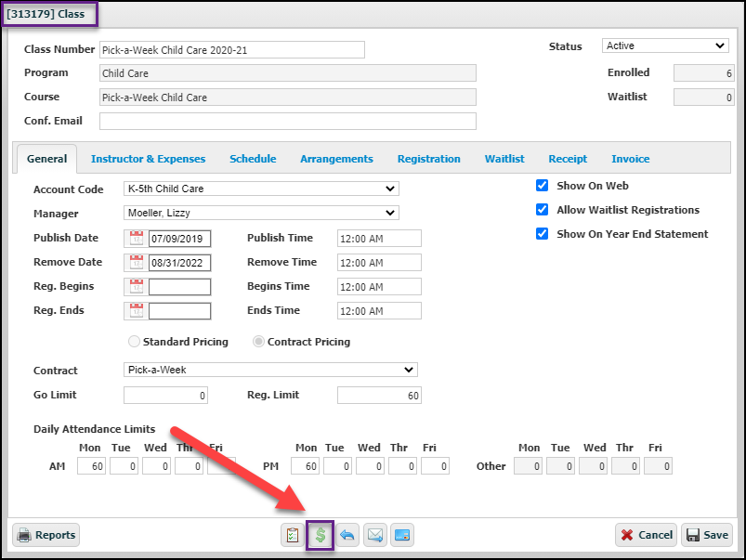746x560 pixels.
Task: Click the Class Number input field
Action: 232,50
